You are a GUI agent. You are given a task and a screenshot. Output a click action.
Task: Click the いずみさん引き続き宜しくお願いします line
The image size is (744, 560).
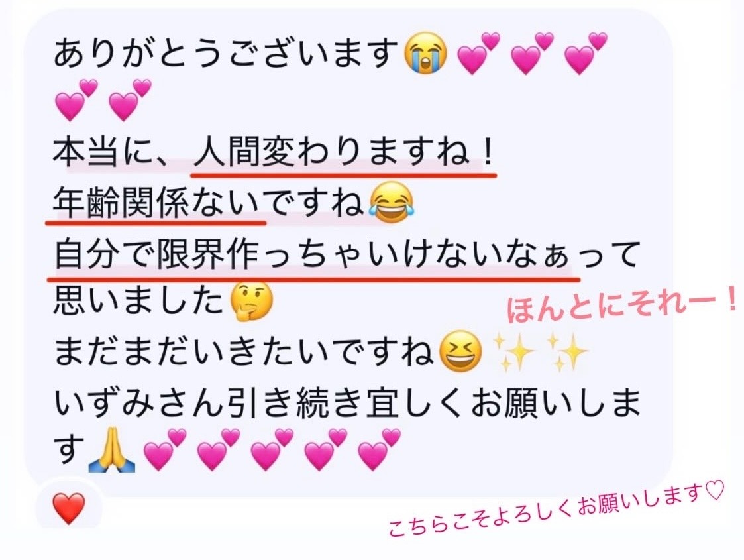(346, 427)
